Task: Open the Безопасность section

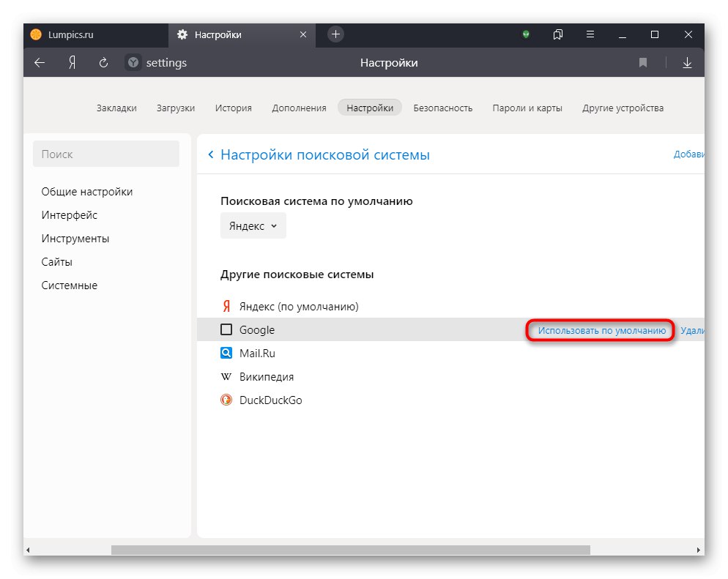Action: (442, 107)
